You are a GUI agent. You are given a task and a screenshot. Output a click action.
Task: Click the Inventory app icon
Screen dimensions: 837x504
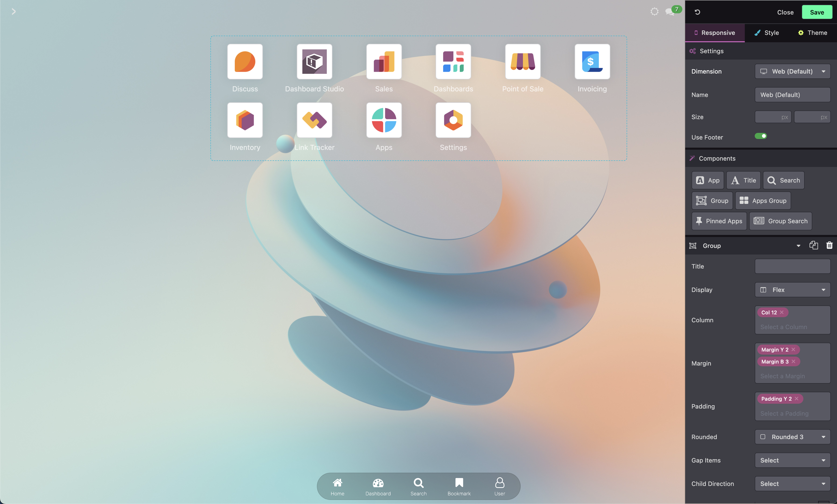point(245,120)
